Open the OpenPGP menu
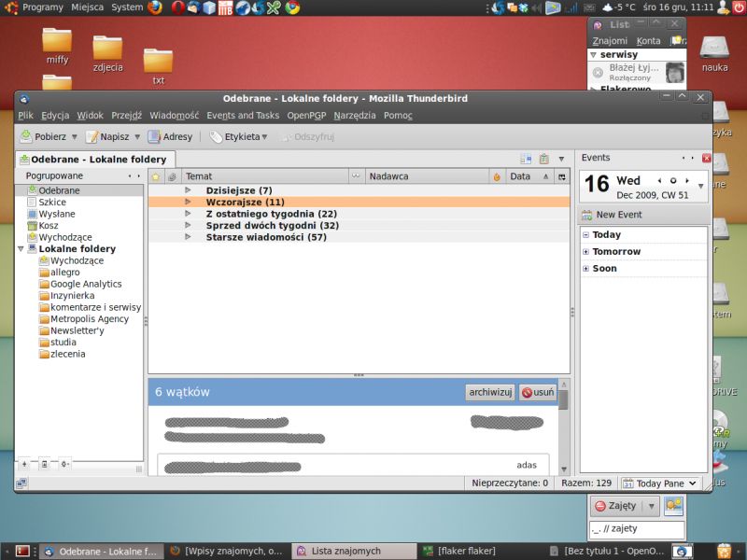 coord(306,115)
